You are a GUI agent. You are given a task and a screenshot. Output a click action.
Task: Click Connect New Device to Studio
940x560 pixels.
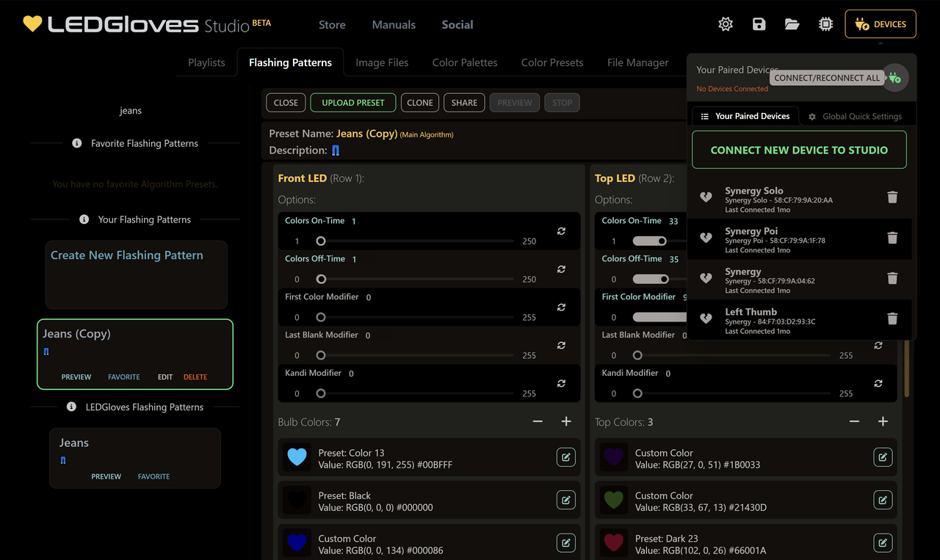coord(799,150)
